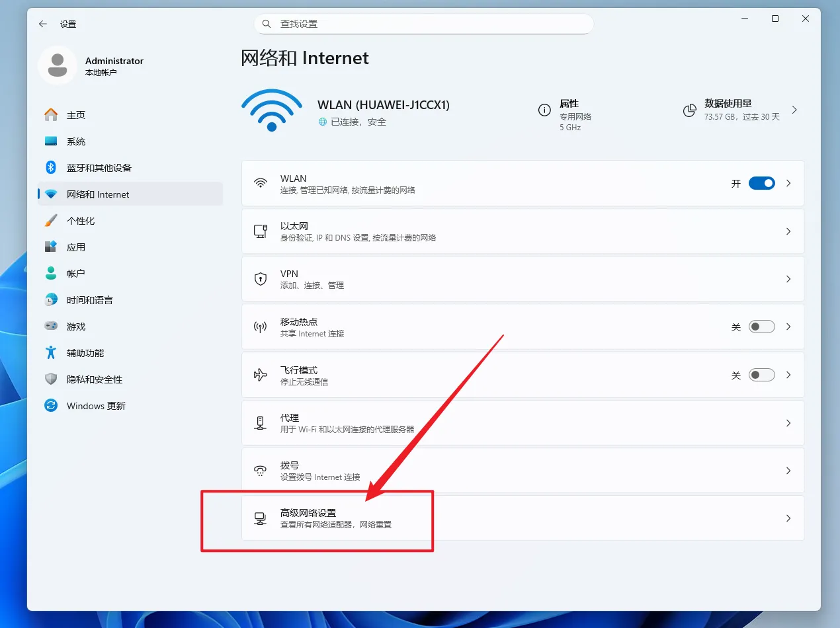Click the gamepad icon beside 游戏
The height and width of the screenshot is (628, 840).
pyautogui.click(x=51, y=327)
